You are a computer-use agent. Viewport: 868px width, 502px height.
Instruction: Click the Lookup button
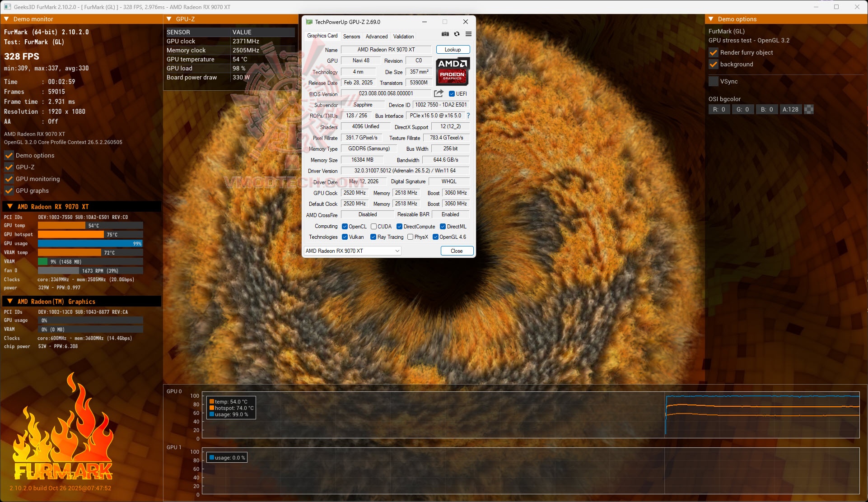(x=453, y=50)
